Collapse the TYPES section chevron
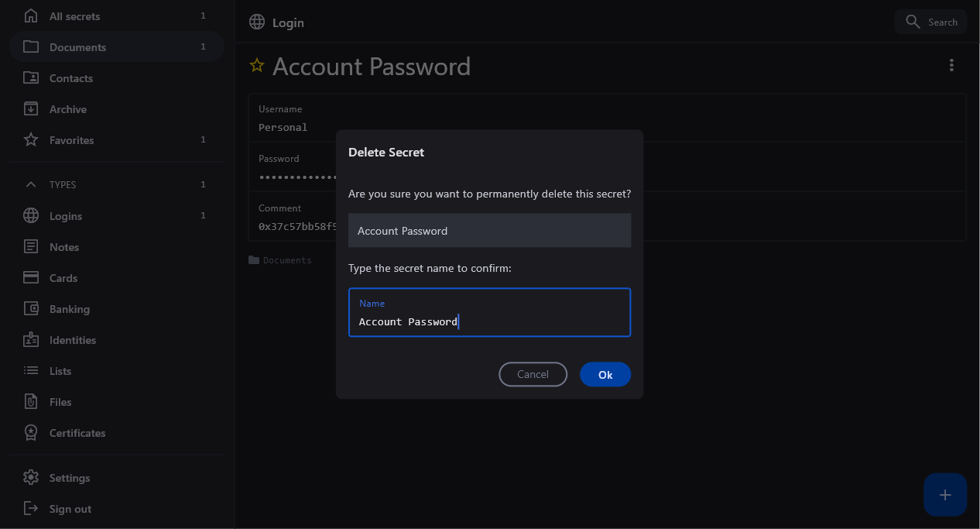Screen dimensions: 980x529 click(31, 185)
